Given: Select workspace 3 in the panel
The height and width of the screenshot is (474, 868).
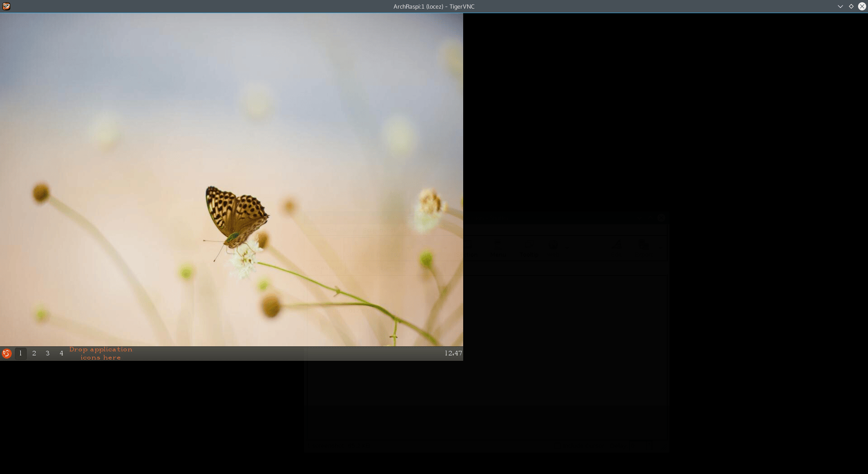Looking at the screenshot, I should coord(47,354).
